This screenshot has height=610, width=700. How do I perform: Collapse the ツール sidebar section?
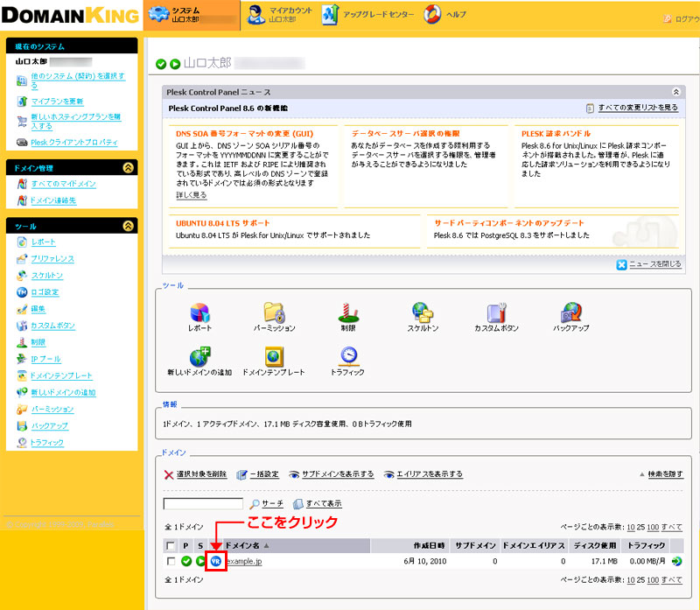point(128,226)
